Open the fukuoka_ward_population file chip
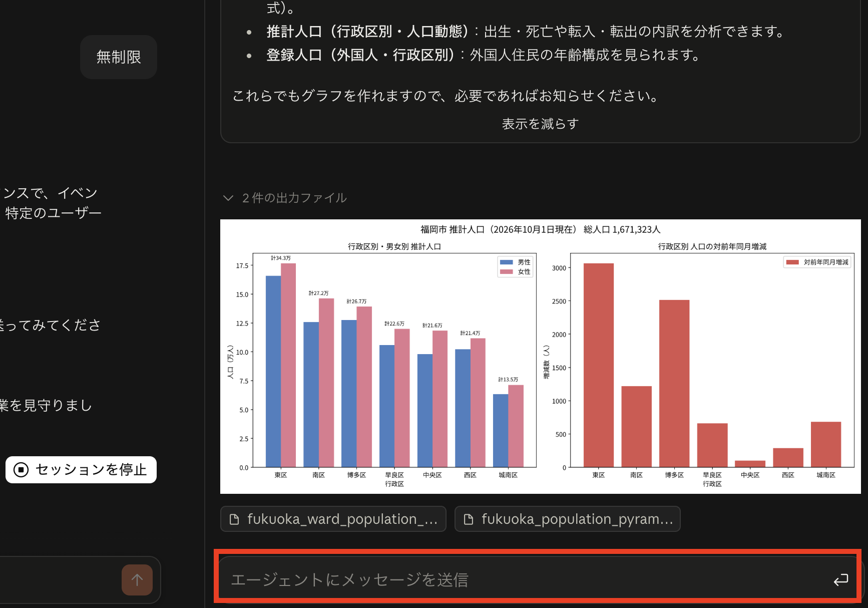This screenshot has height=608, width=868. point(333,519)
